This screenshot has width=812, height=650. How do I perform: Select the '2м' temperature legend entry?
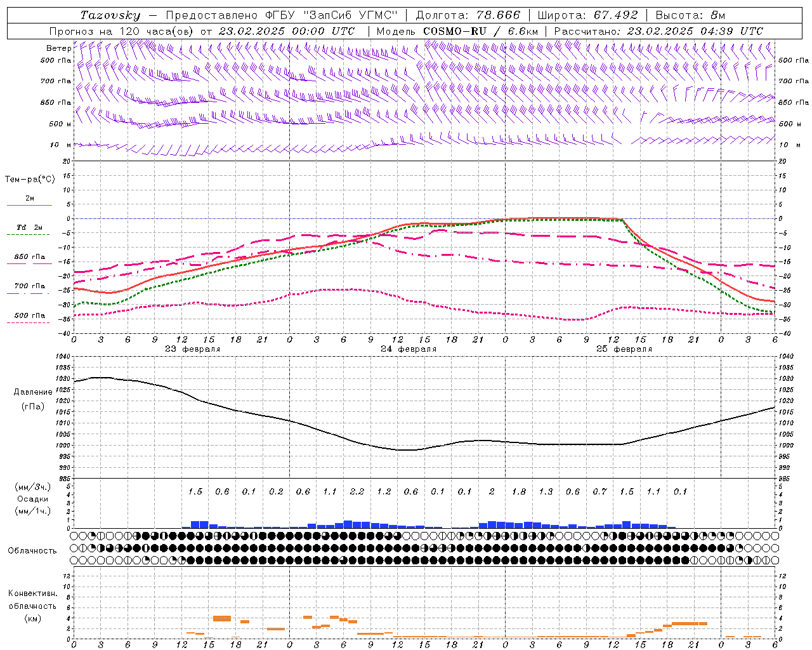click(30, 199)
